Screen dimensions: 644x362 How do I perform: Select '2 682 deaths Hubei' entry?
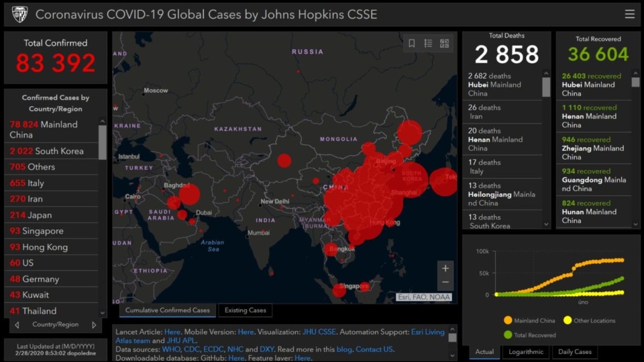[502, 85]
